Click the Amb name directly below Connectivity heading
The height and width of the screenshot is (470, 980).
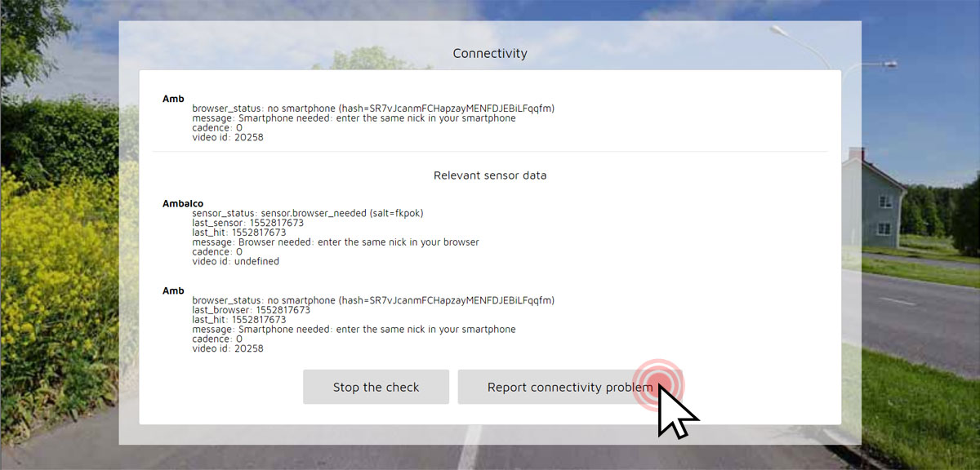click(x=173, y=98)
